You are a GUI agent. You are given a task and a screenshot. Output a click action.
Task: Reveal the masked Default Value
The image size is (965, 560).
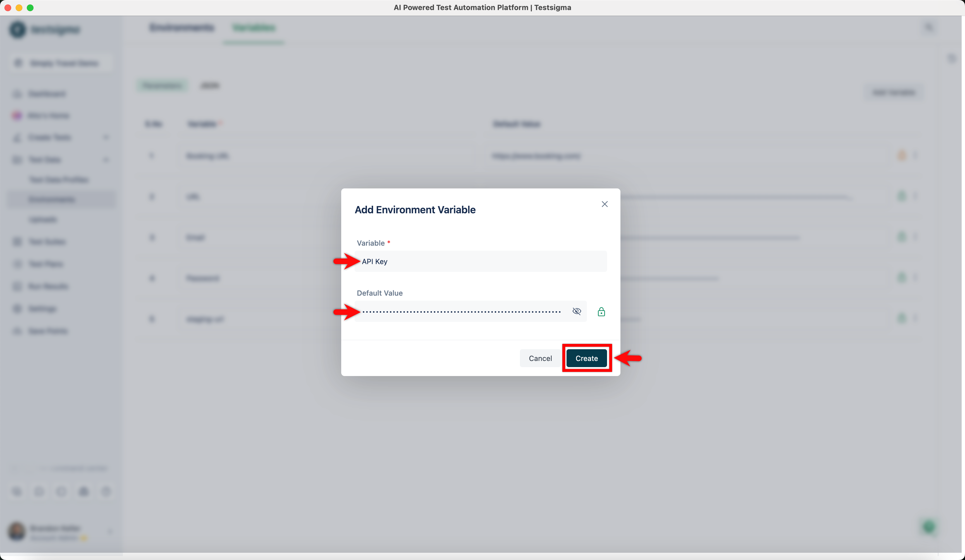(577, 311)
